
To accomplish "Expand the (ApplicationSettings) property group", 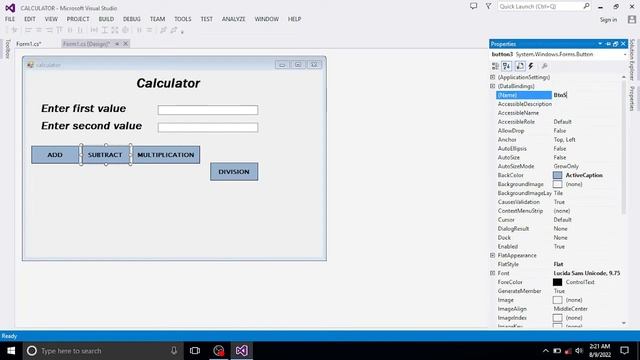I will pos(493,77).
